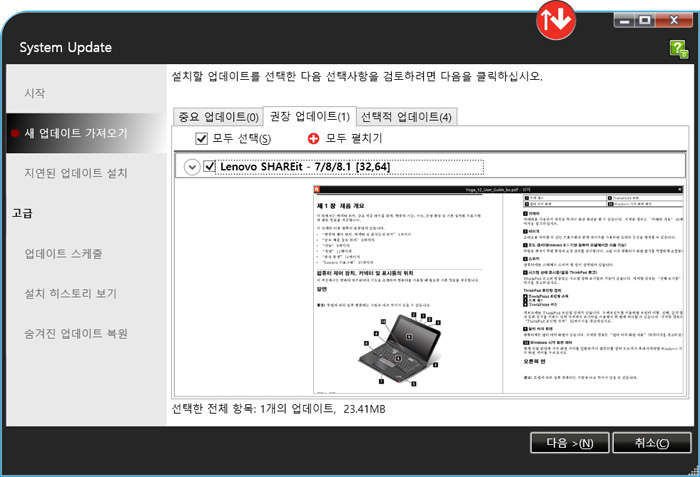Viewport: 700px width, 477px height.
Task: Expand the Lenovo SHAREit details chevron
Action: point(192,167)
